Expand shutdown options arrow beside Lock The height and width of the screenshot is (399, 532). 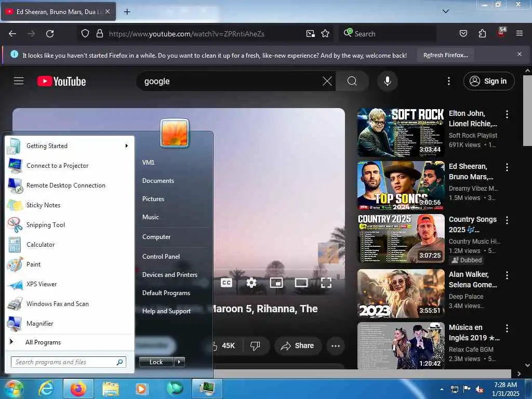pyautogui.click(x=179, y=362)
